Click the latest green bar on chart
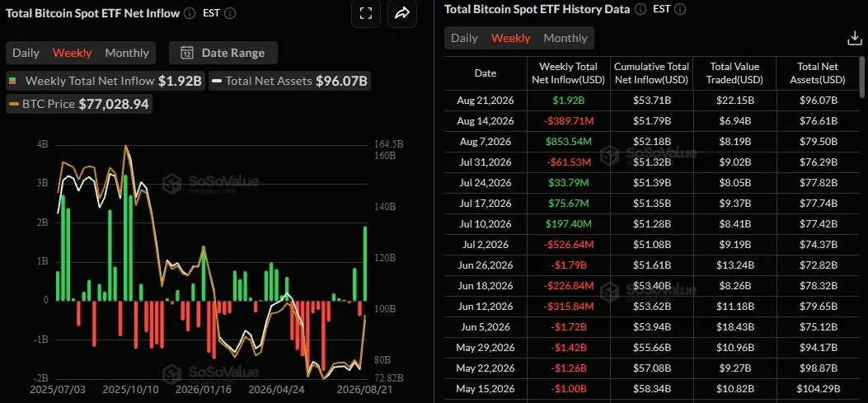Image resolution: width=868 pixels, height=403 pixels. (x=365, y=264)
